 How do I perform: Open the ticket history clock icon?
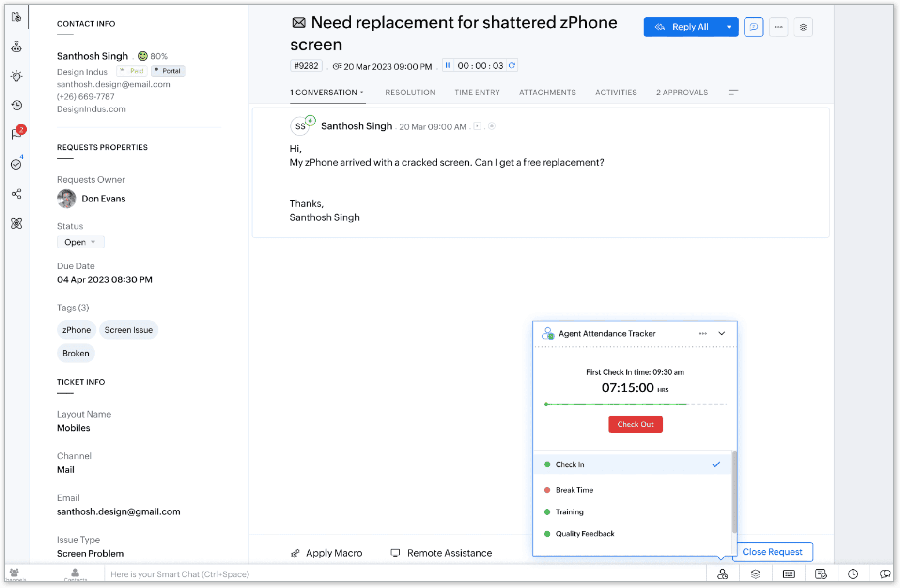pos(16,105)
